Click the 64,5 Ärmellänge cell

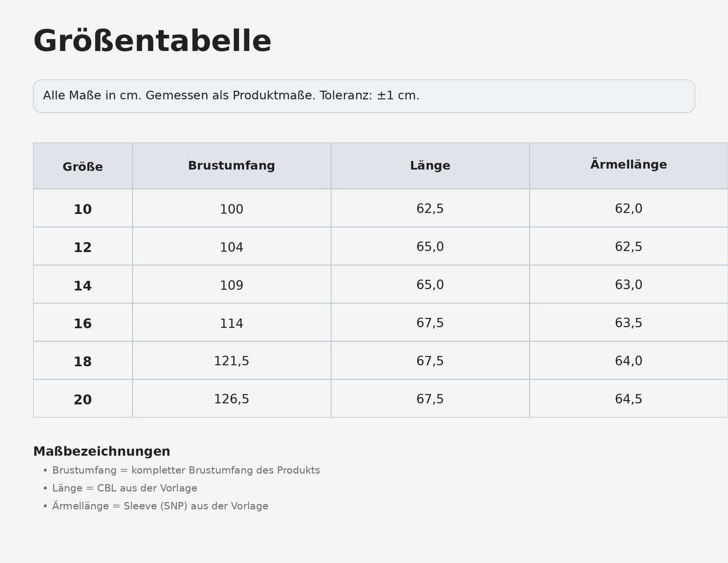coord(629,399)
